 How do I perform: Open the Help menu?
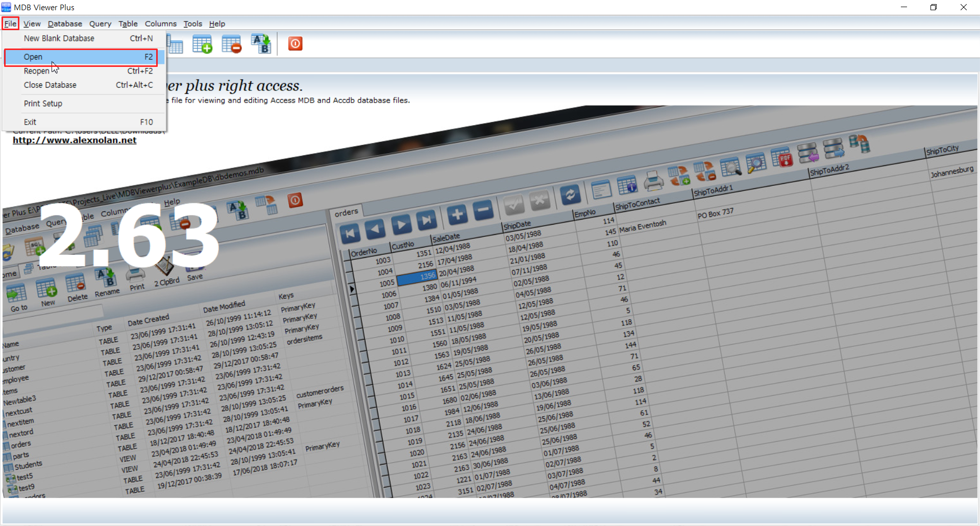[x=217, y=23]
